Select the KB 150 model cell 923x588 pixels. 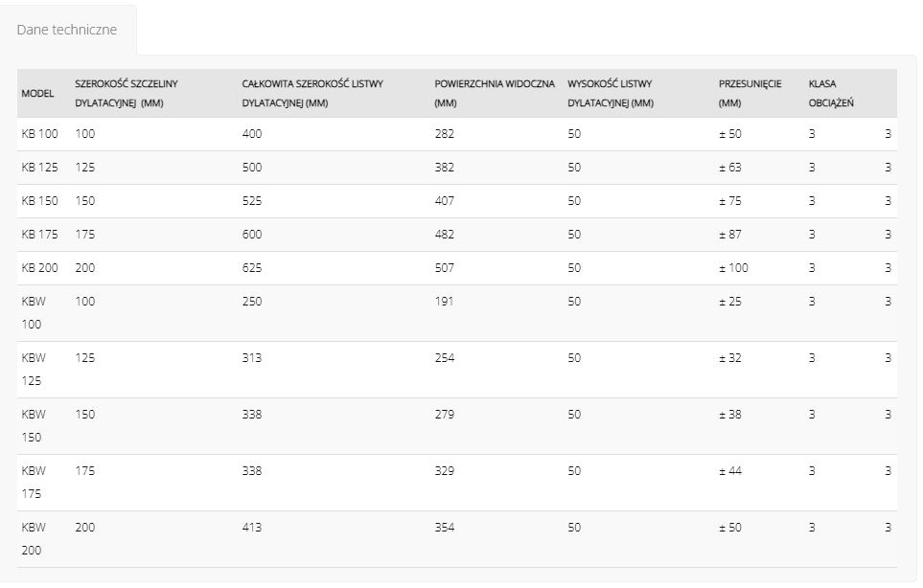[39, 200]
